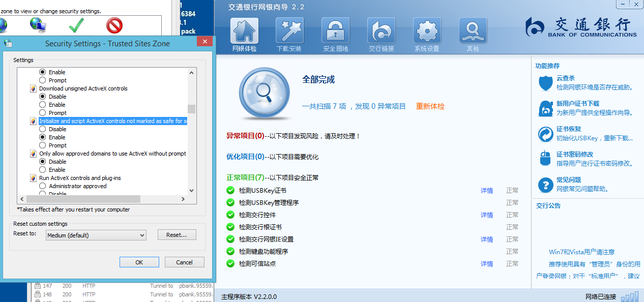
Task: Click the settings list horizontal scroll-right arrow
Action: (184, 199)
